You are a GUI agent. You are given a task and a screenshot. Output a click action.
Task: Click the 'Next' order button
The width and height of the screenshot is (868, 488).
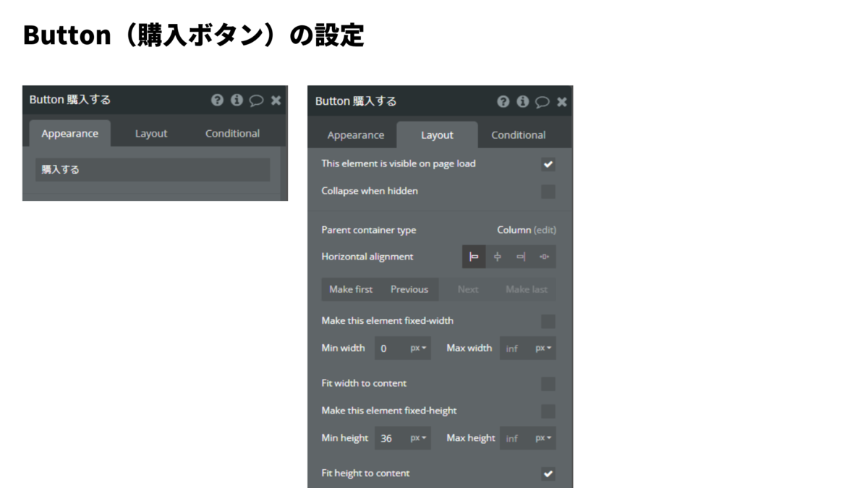pos(468,289)
